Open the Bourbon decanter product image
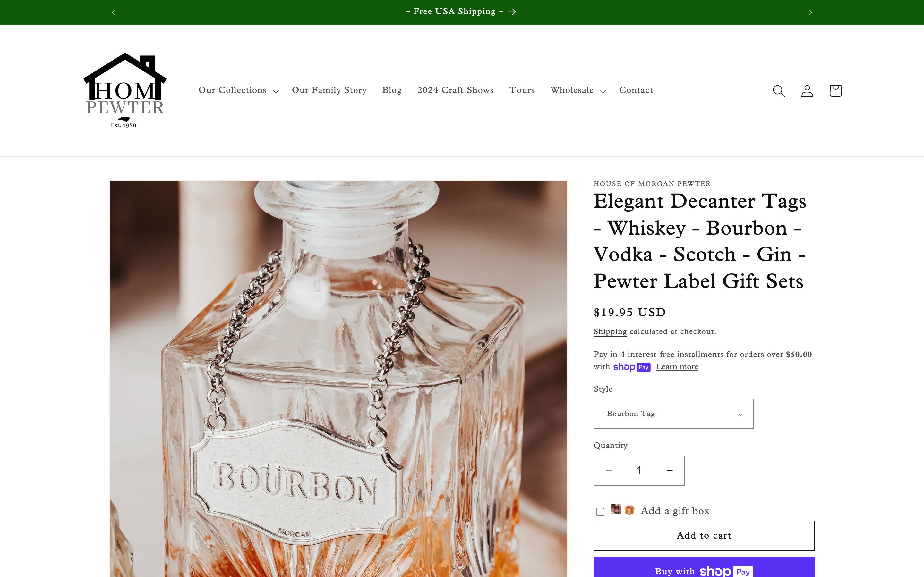The width and height of the screenshot is (924, 577). pyautogui.click(x=338, y=379)
